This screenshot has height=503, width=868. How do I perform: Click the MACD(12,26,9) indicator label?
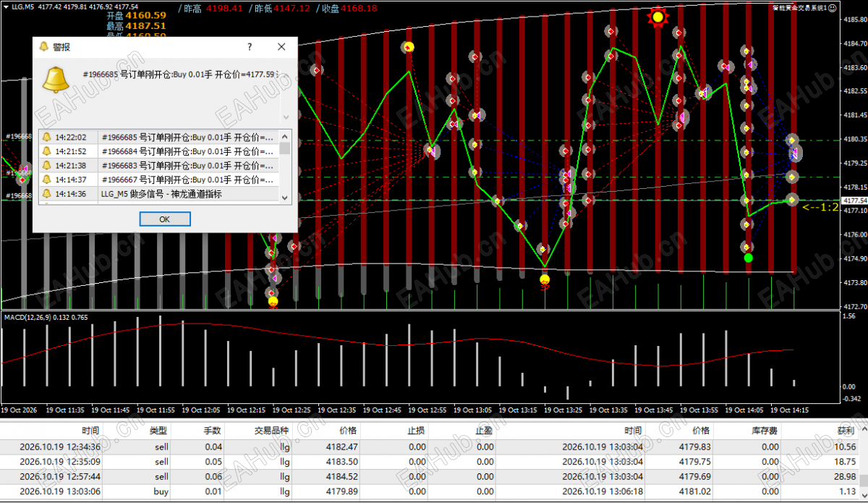46,317
